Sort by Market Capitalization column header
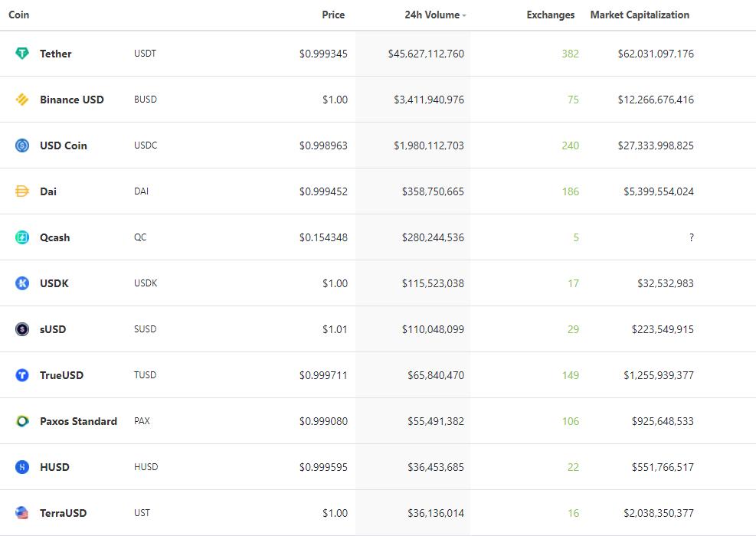This screenshot has height=536, width=756. point(640,15)
